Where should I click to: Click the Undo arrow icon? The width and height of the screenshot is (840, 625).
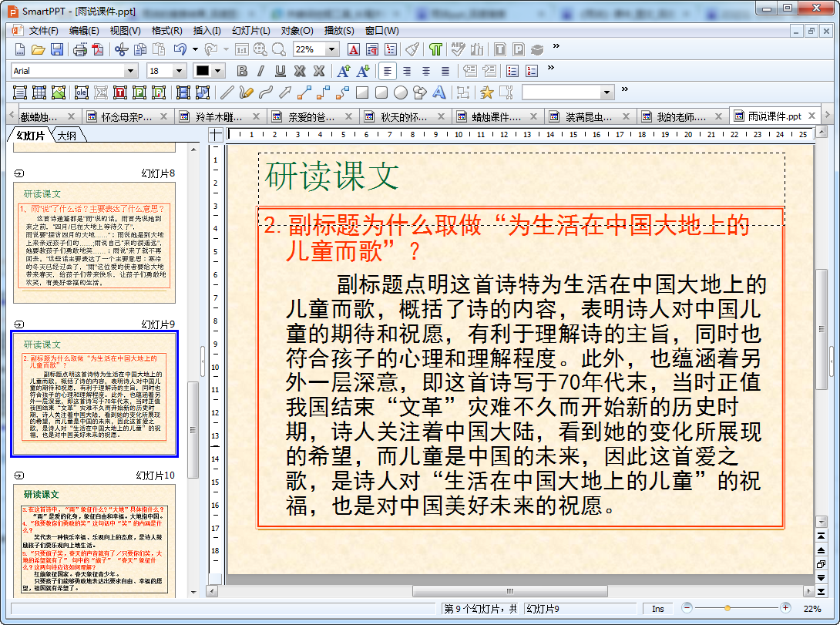coord(180,49)
